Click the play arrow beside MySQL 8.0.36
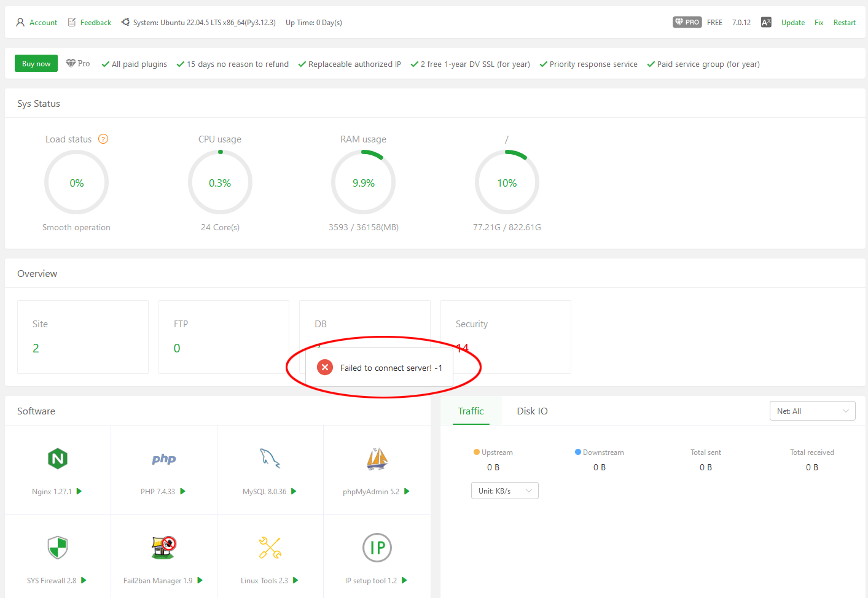Screen dimensions: 868x598 point(294,491)
